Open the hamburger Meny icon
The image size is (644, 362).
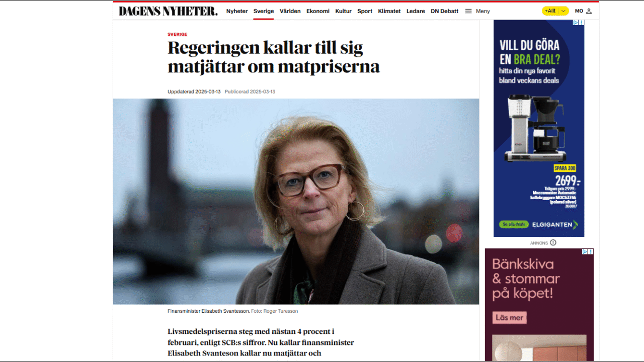click(468, 11)
